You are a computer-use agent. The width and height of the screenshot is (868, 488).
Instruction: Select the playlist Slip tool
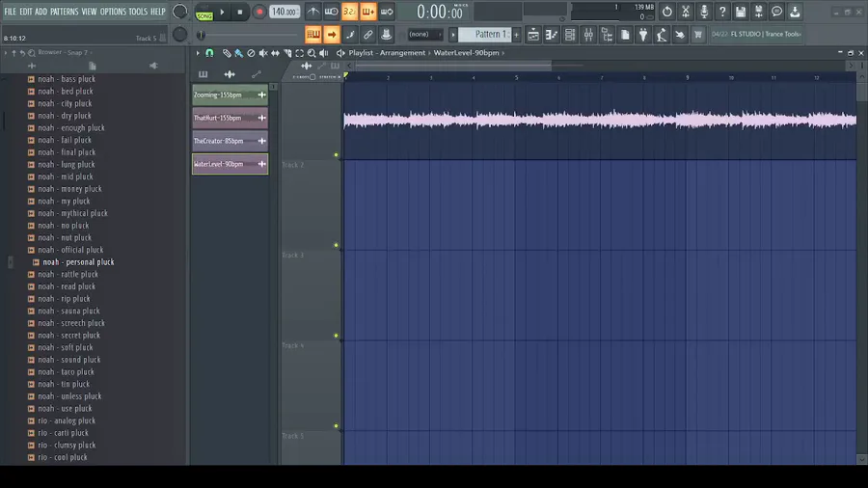tap(275, 53)
